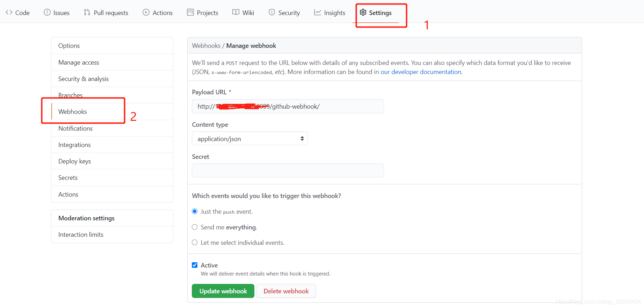The image size is (644, 308).
Task: Select Just the push event option
Action: 195,211
